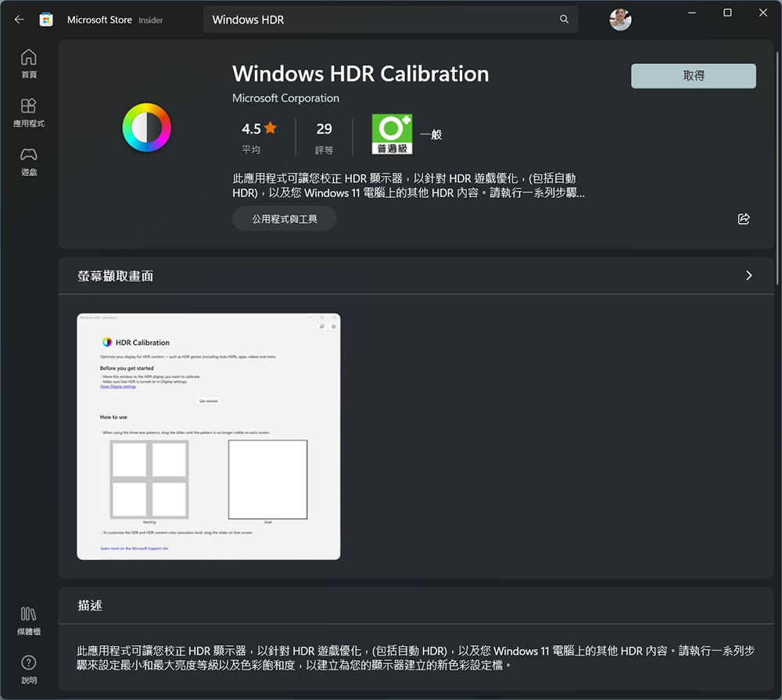Click the vertical scrollbar on the right
782x700 pixels.
(x=777, y=167)
